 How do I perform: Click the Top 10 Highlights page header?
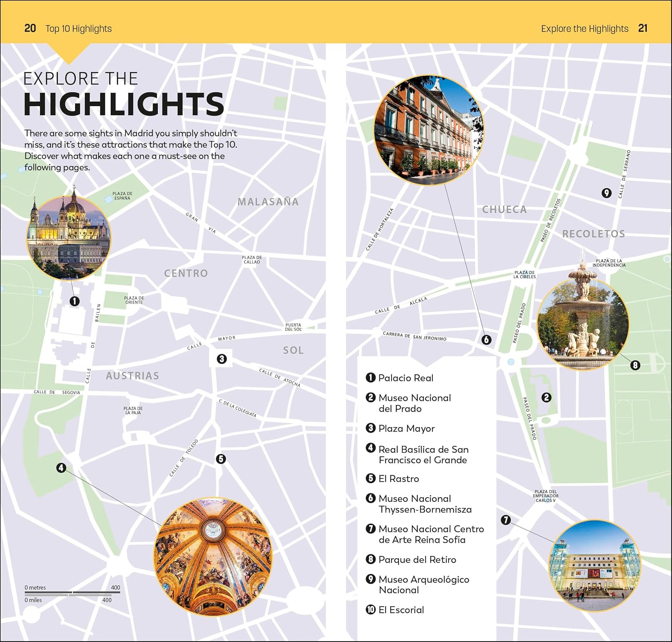click(78, 29)
